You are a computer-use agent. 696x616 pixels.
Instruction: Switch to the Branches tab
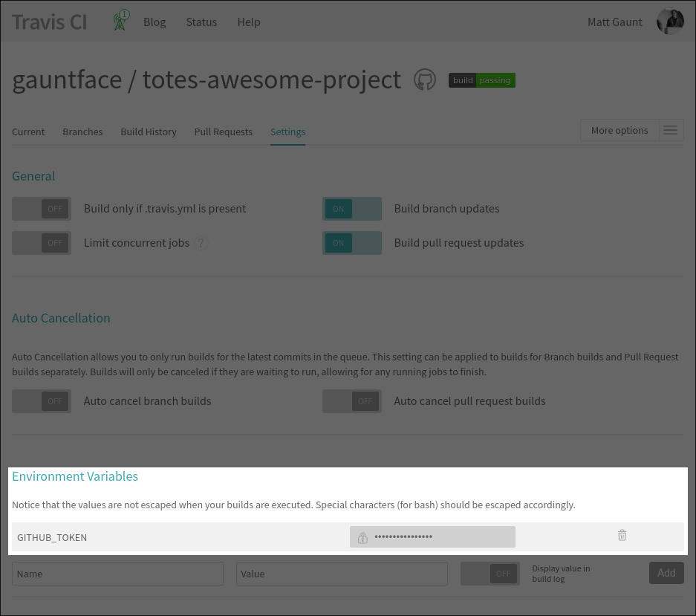point(82,132)
